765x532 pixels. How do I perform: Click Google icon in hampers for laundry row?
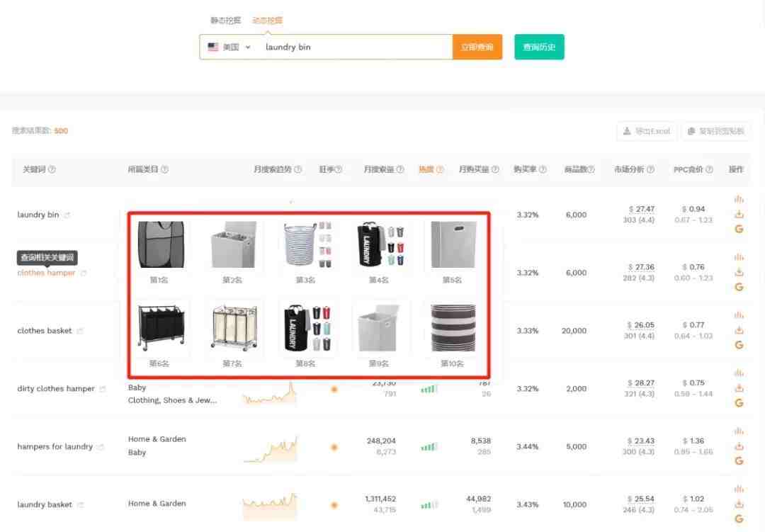coord(739,461)
